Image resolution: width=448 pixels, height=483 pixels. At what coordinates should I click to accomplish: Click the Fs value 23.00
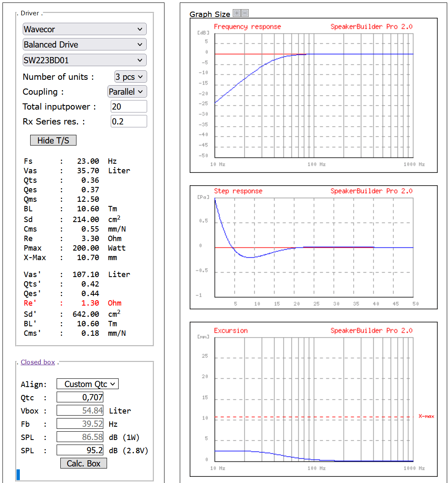coord(88,161)
